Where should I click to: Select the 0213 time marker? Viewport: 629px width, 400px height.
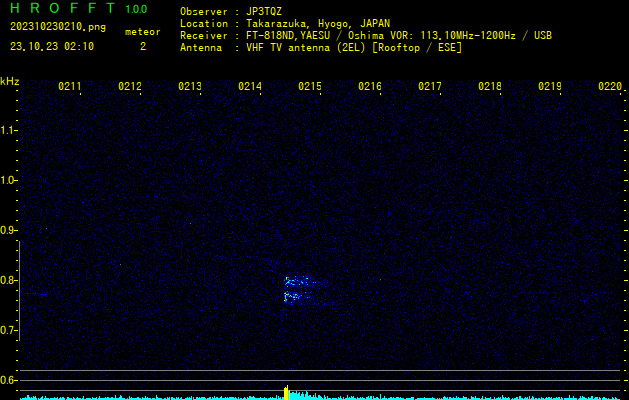coord(190,87)
